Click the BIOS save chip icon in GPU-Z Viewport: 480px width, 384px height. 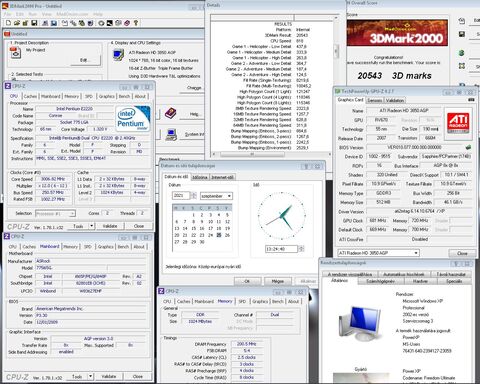[468, 147]
